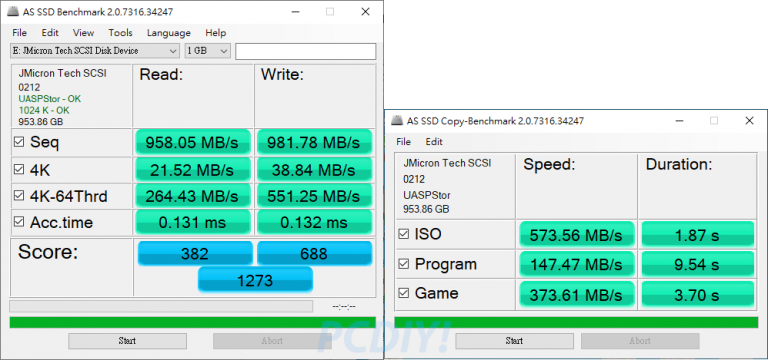
Task: Click the write score 688
Action: [x=314, y=253]
